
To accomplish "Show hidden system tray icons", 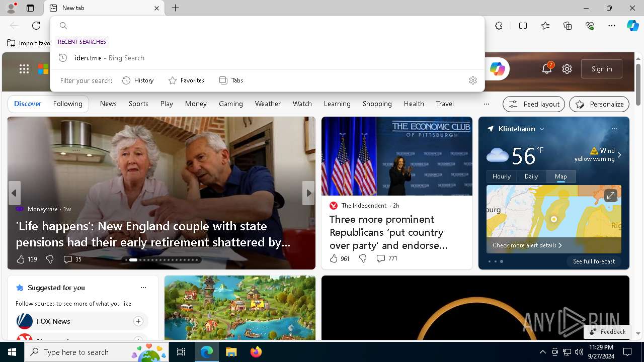I will [542, 352].
